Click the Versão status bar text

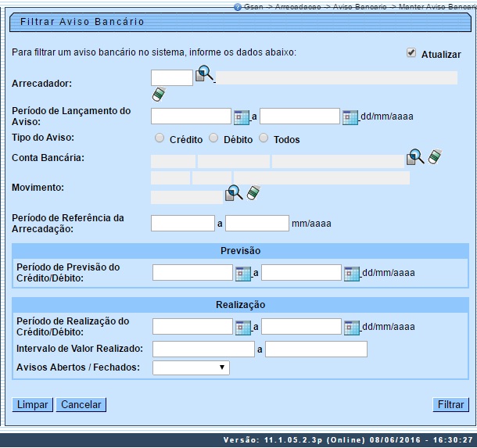(348, 440)
